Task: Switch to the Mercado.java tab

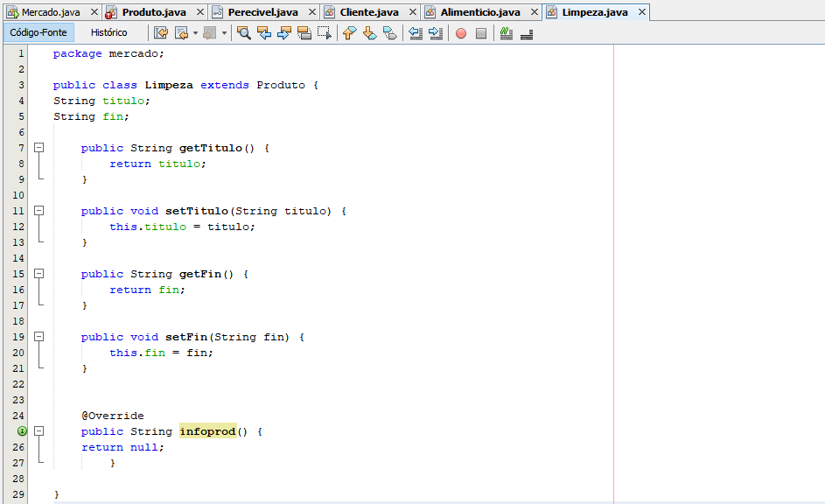Action: coord(51,12)
